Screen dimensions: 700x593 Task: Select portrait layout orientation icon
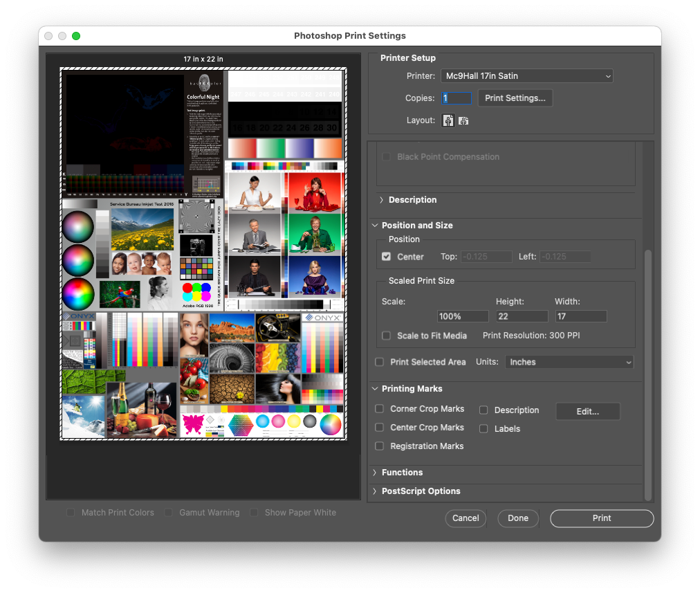[x=448, y=120]
